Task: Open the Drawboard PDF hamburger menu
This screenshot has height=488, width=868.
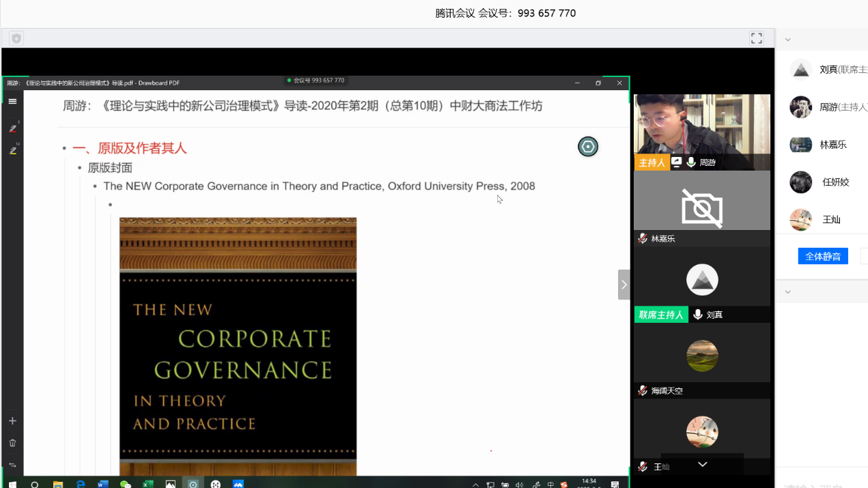Action: tap(12, 102)
